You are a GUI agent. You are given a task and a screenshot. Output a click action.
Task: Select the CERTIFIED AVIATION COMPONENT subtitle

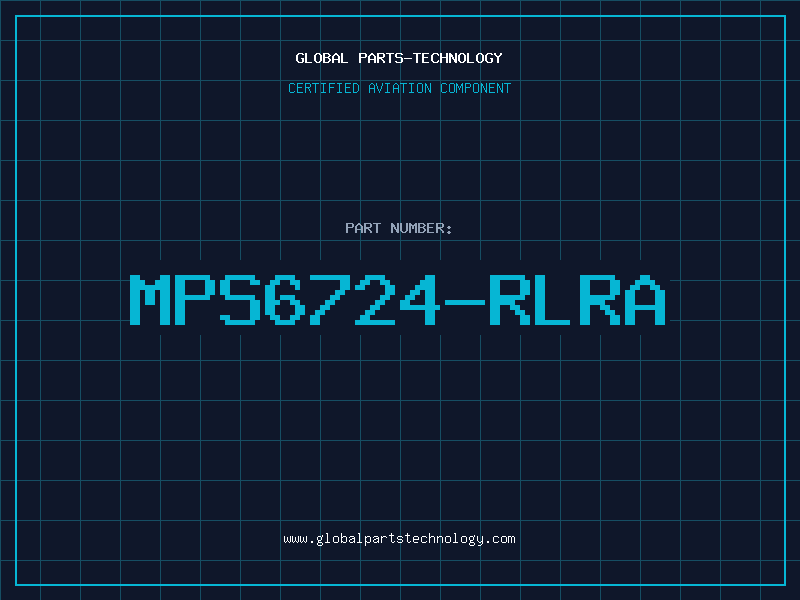click(x=399, y=88)
